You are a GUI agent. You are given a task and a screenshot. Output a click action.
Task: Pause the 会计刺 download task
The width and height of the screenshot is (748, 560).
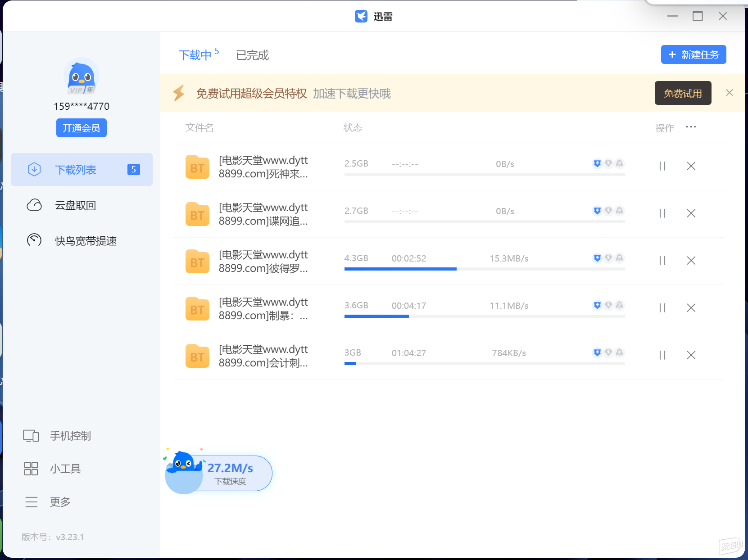[x=662, y=355]
